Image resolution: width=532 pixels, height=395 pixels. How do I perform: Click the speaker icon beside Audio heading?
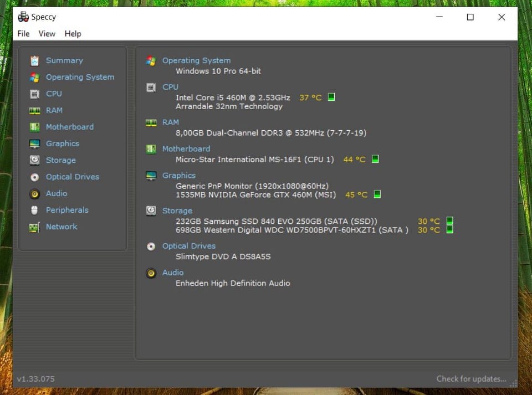pyautogui.click(x=151, y=273)
